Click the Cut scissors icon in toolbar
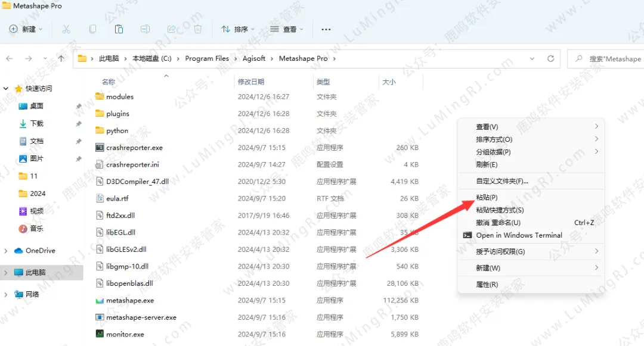Screen dimensions: 644x346 (x=66, y=29)
